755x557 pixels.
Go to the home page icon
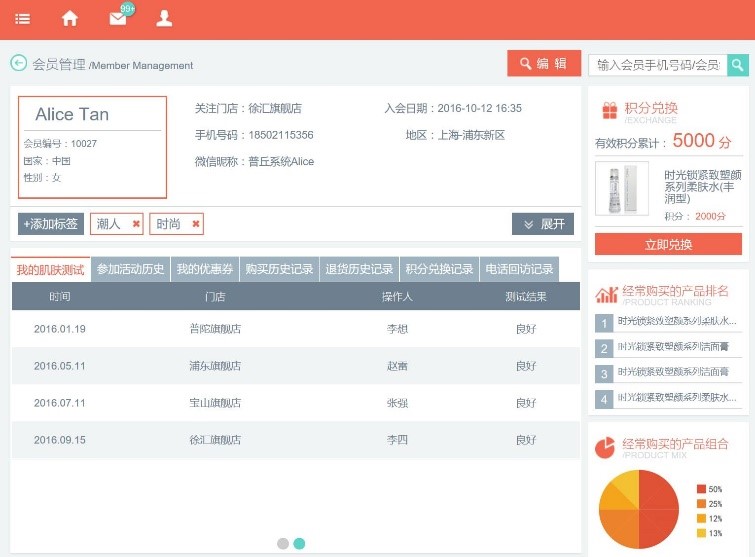[70, 18]
